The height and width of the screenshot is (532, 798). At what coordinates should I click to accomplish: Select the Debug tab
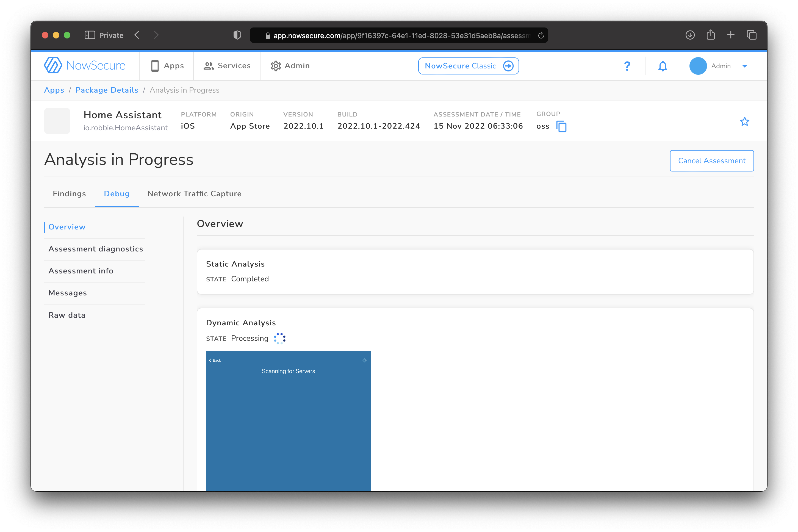point(117,194)
